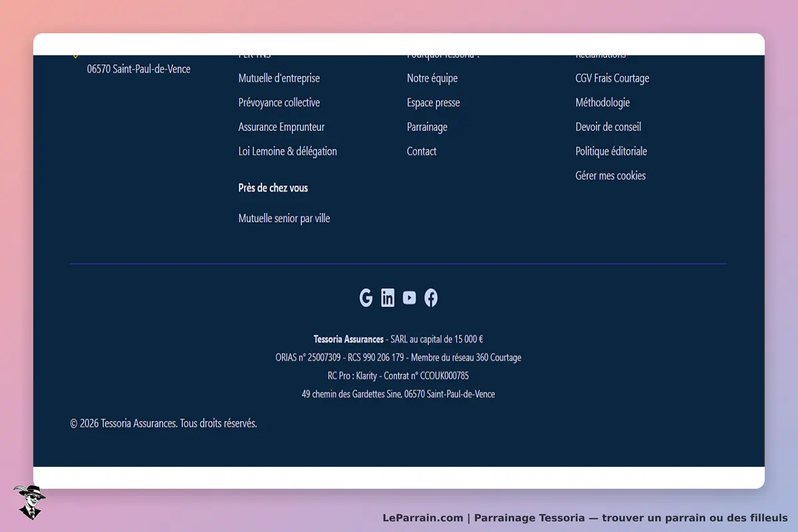798x532 pixels.
Task: Go to the Contact page
Action: pyautogui.click(x=422, y=152)
